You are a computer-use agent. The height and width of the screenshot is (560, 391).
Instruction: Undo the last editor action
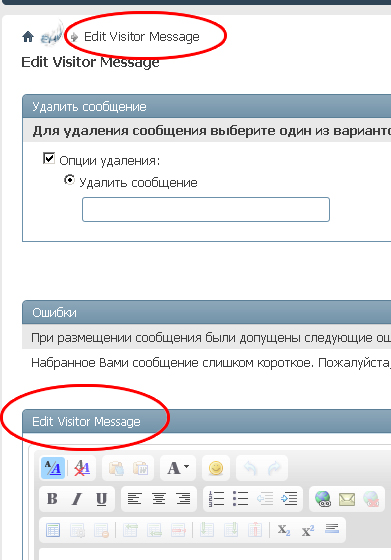click(250, 468)
